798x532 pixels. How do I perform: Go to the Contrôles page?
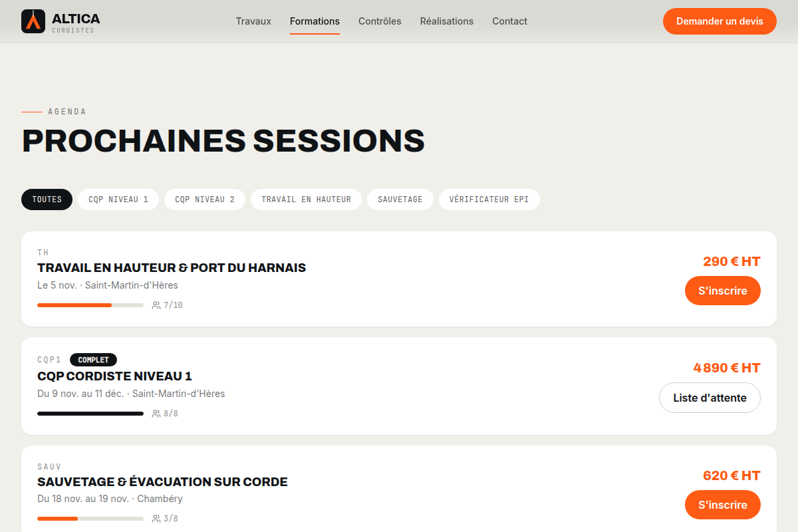[x=380, y=21]
